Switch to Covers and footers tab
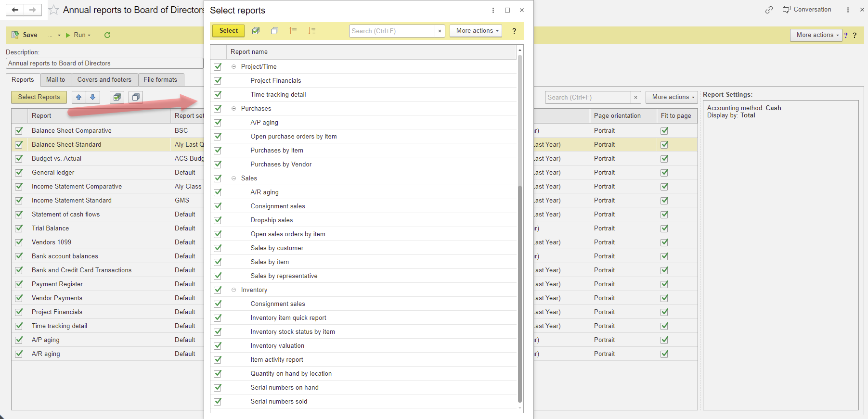 (104, 80)
